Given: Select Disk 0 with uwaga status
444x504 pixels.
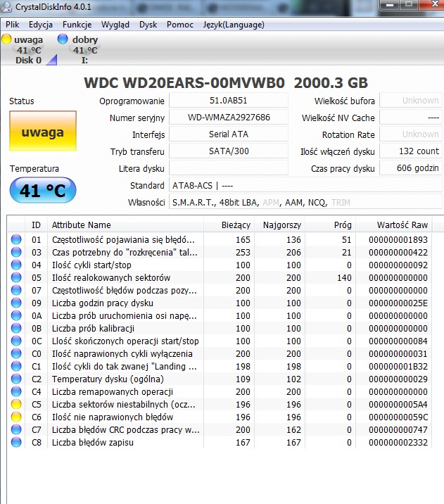Looking at the screenshot, I should pyautogui.click(x=28, y=49).
